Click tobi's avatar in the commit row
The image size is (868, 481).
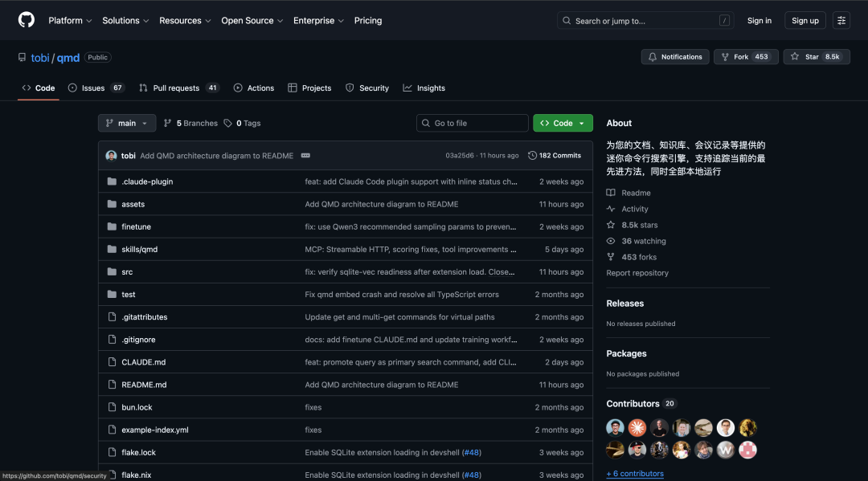[x=111, y=156]
